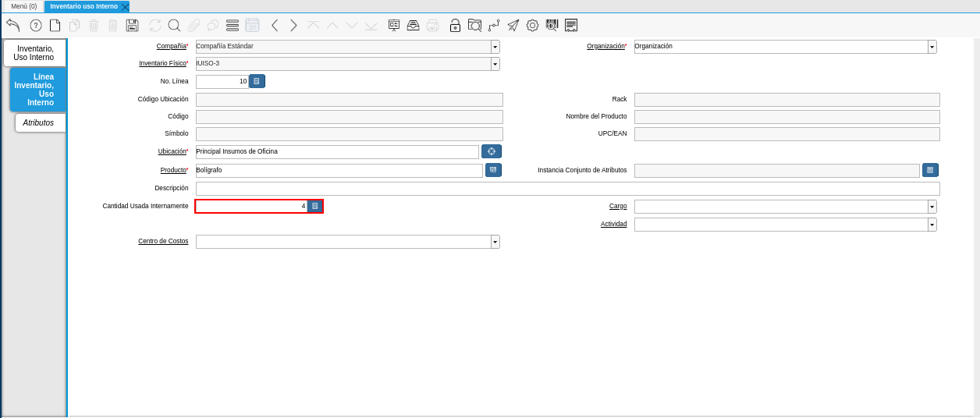Viewport: 980px width, 418px height.
Task: Click the gear process icon
Action: click(x=532, y=25)
